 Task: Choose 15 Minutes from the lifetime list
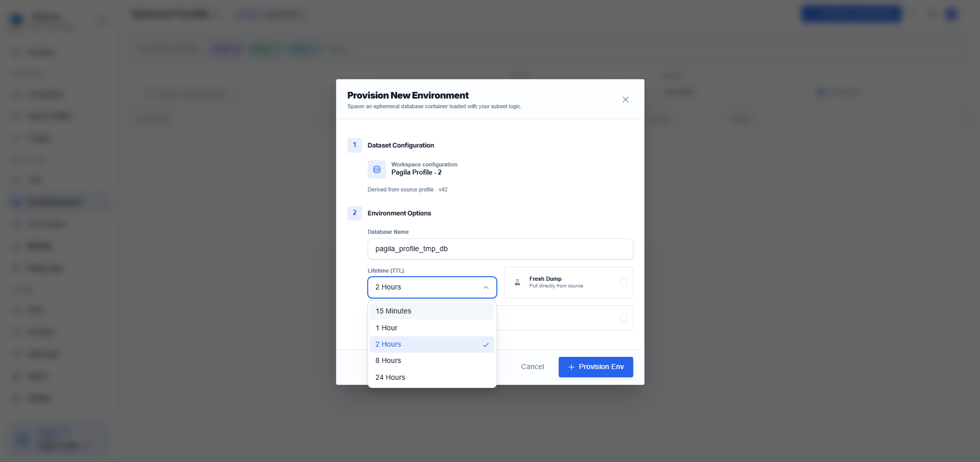[x=432, y=311]
